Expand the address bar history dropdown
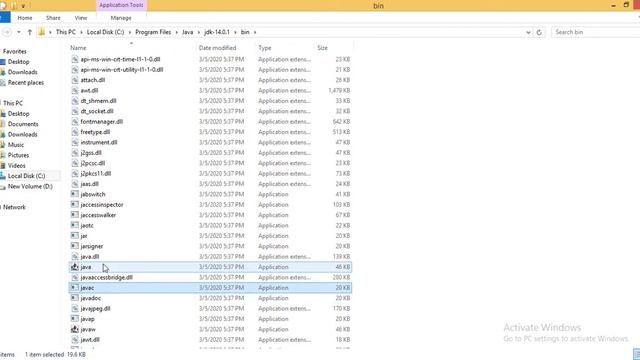Screen dimensions: 640x360 click(x=528, y=32)
